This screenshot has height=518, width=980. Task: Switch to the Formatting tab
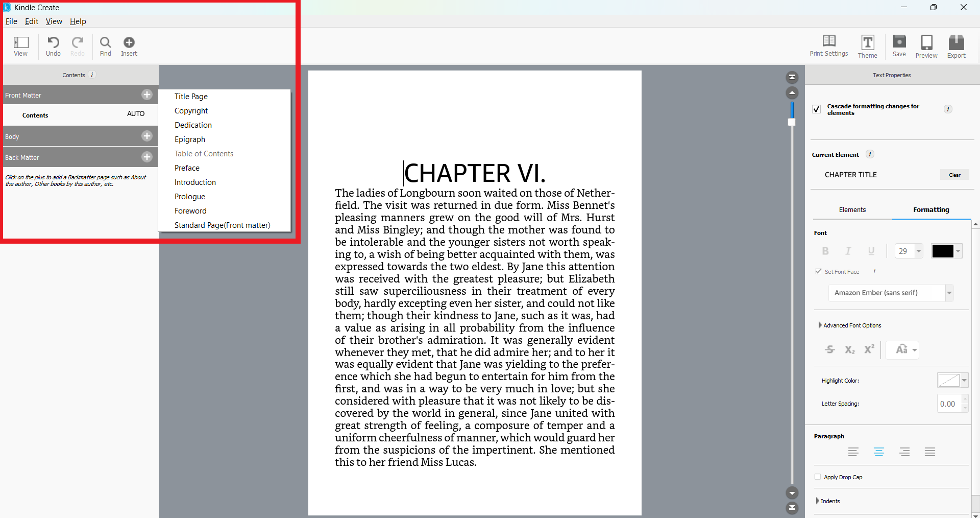(x=931, y=210)
